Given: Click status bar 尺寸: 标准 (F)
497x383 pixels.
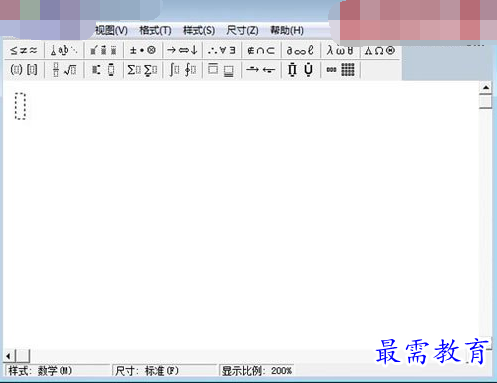Looking at the screenshot, I should pyautogui.click(x=164, y=371).
